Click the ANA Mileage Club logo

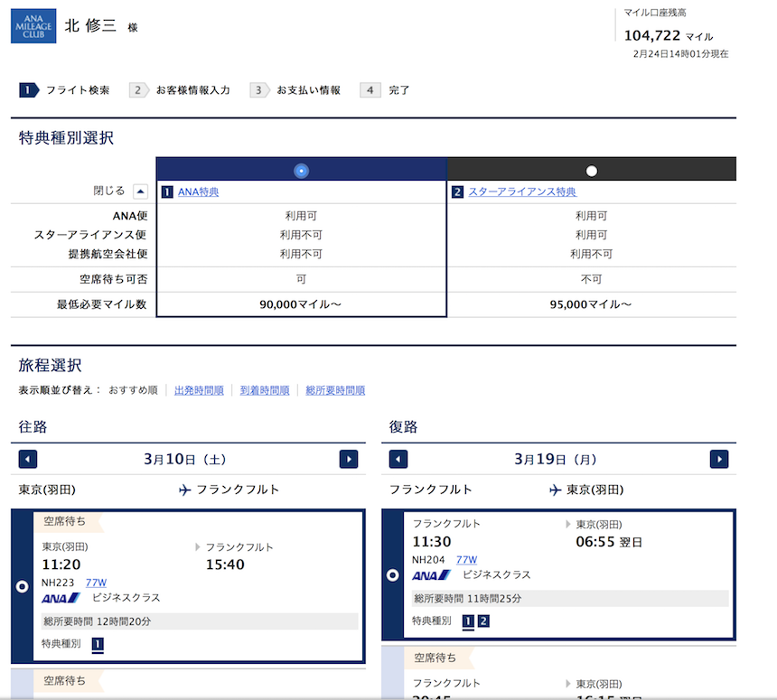(x=33, y=26)
